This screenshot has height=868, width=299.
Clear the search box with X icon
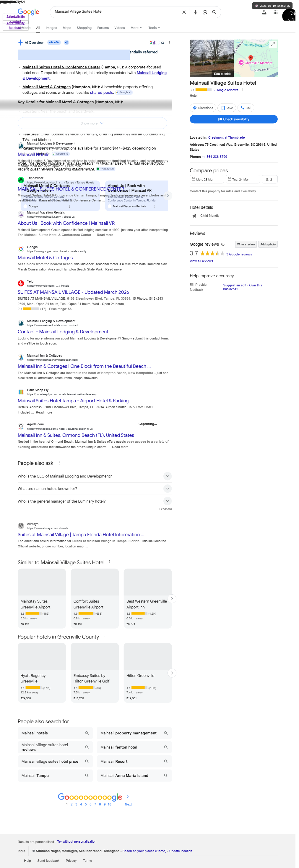tap(184, 12)
